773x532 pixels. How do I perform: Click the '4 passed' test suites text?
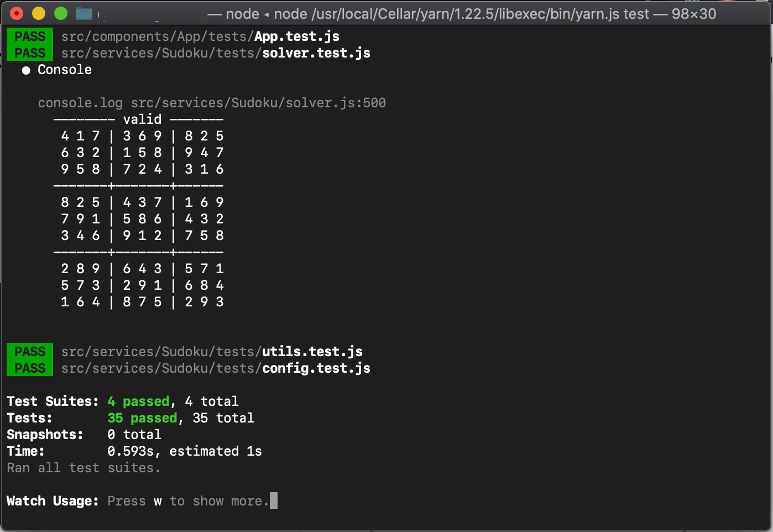click(138, 401)
